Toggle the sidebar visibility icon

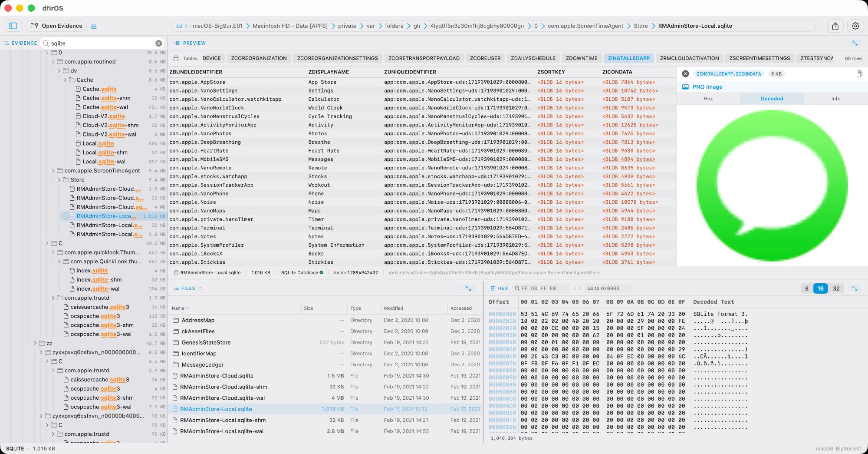point(13,26)
